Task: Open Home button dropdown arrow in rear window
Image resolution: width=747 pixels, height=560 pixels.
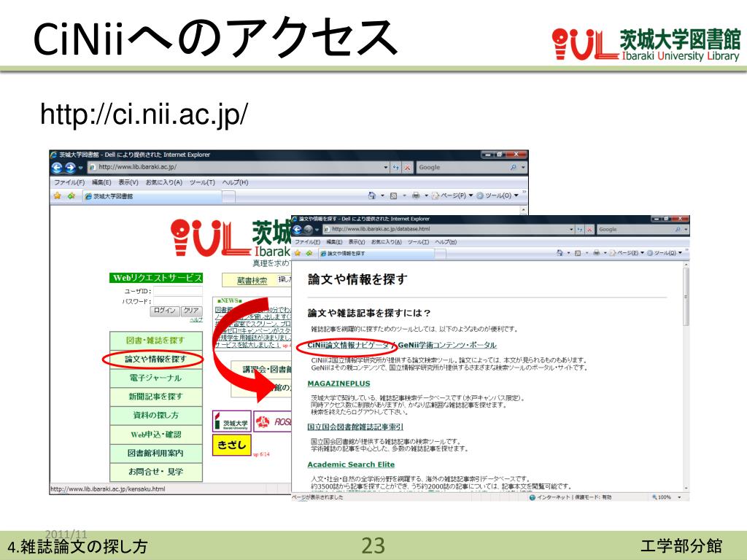Action: click(382, 195)
